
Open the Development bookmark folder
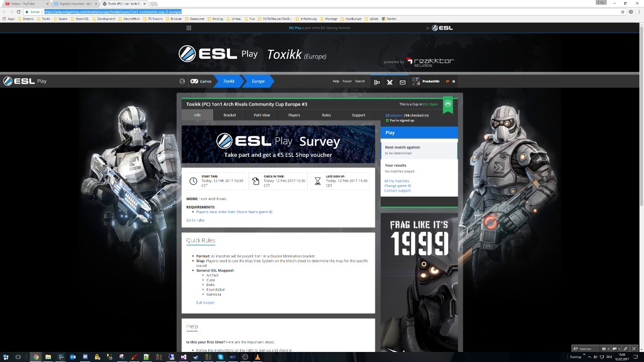click(x=104, y=19)
